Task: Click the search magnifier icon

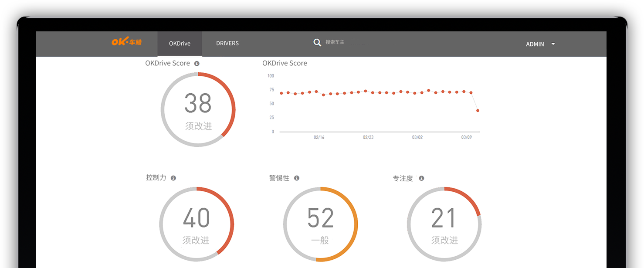Action: (x=317, y=42)
